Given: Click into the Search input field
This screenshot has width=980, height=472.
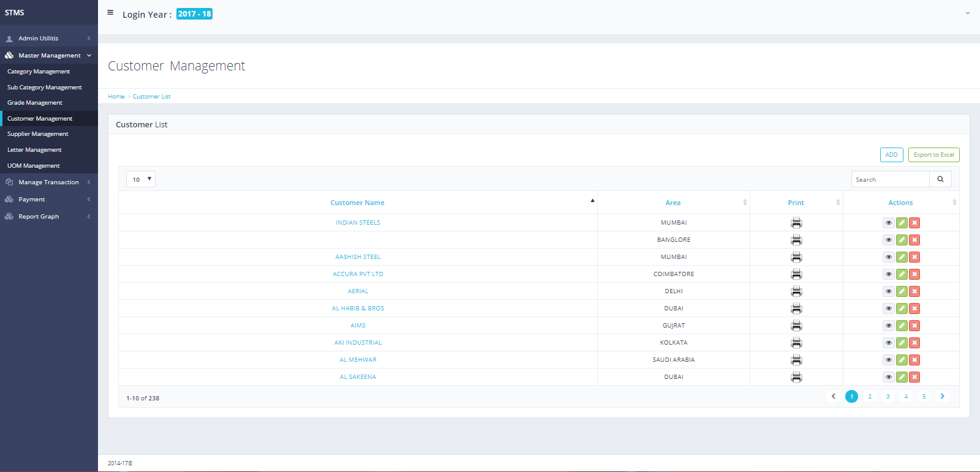Looking at the screenshot, I should (890, 179).
